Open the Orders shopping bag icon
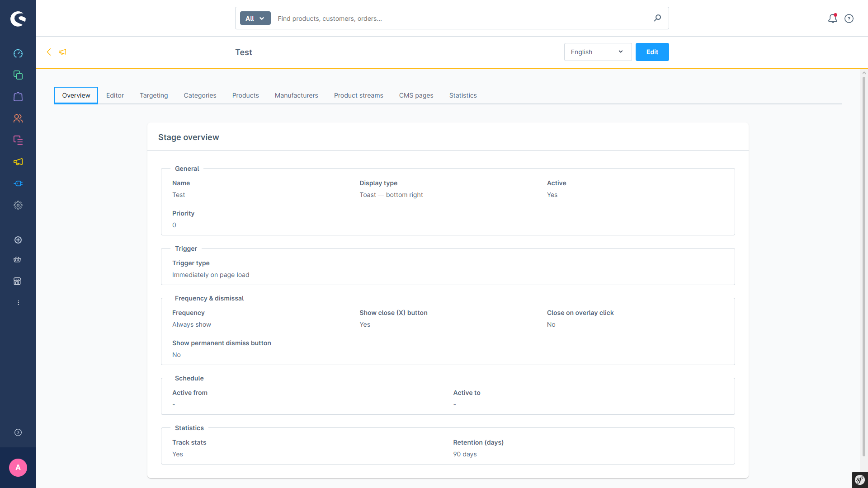Image resolution: width=868 pixels, height=488 pixels. [x=18, y=97]
